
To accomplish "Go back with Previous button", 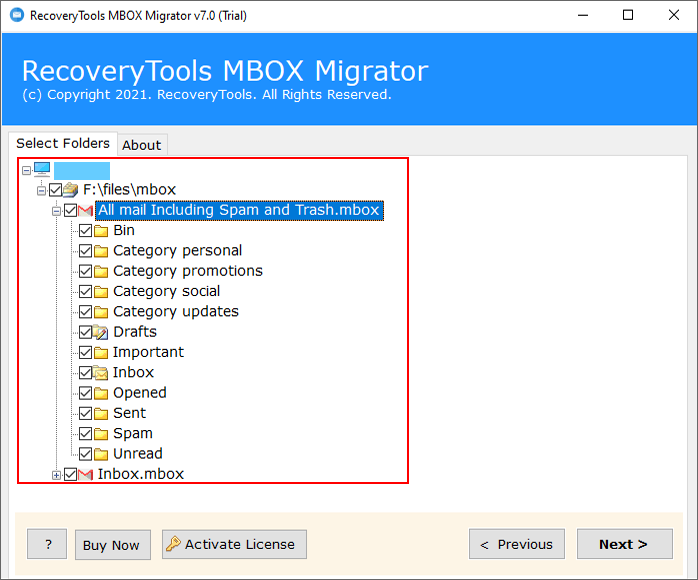I will pyautogui.click(x=517, y=544).
